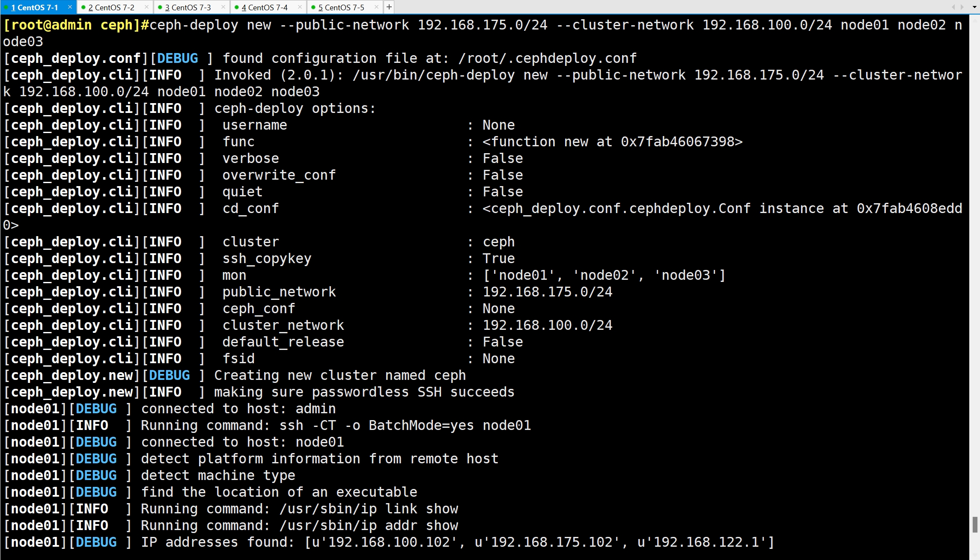
Task: Click the scrollbar track above the thumb
Action: [975, 257]
